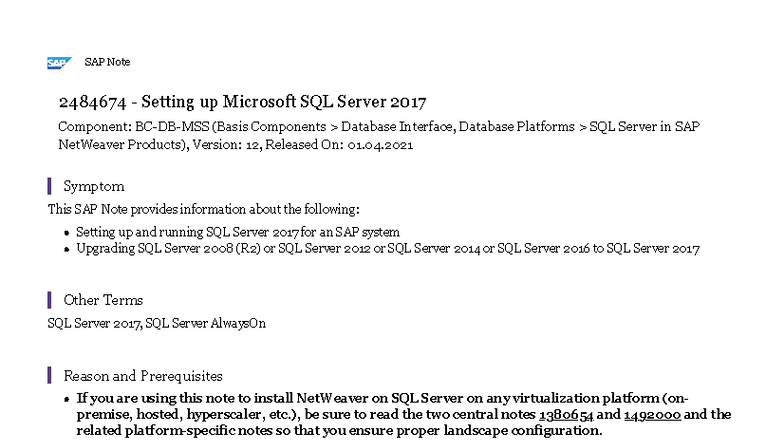784x441 pixels.
Task: Select the Symptom section heading
Action: pos(94,186)
